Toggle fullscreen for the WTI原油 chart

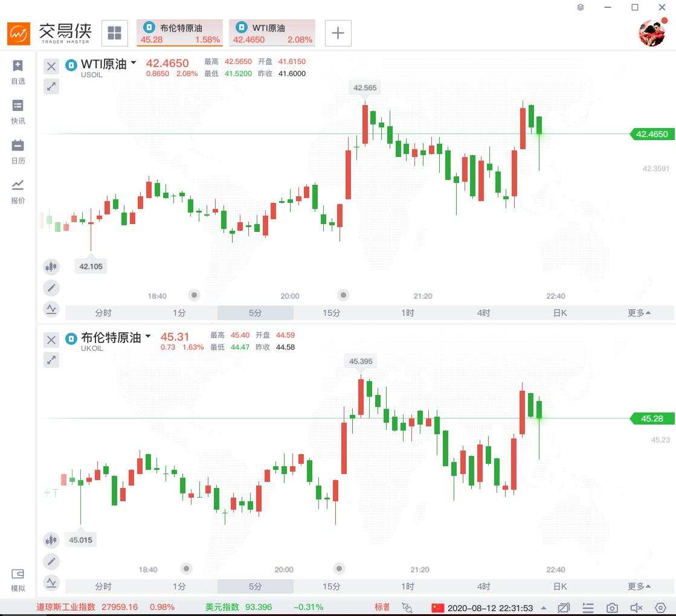[51, 86]
